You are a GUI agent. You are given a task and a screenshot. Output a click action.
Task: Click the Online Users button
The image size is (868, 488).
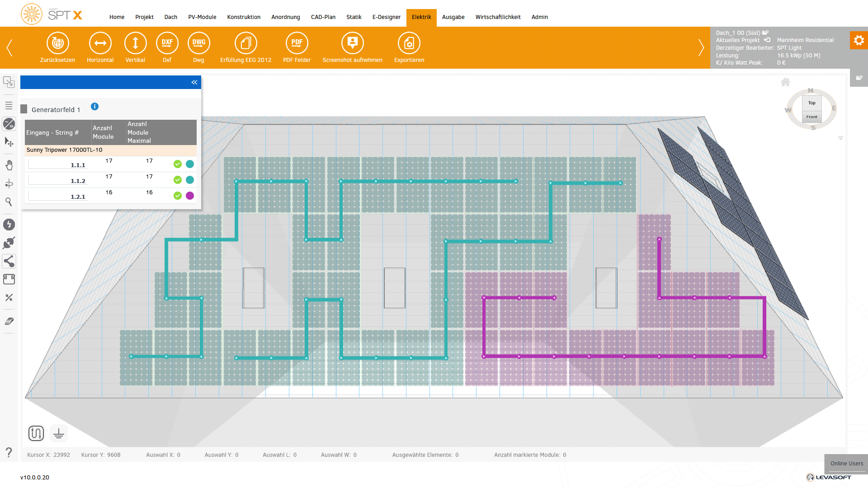(846, 464)
